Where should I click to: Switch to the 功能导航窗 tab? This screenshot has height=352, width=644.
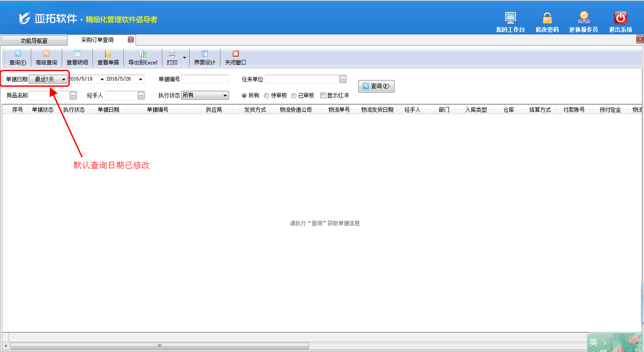coord(34,41)
